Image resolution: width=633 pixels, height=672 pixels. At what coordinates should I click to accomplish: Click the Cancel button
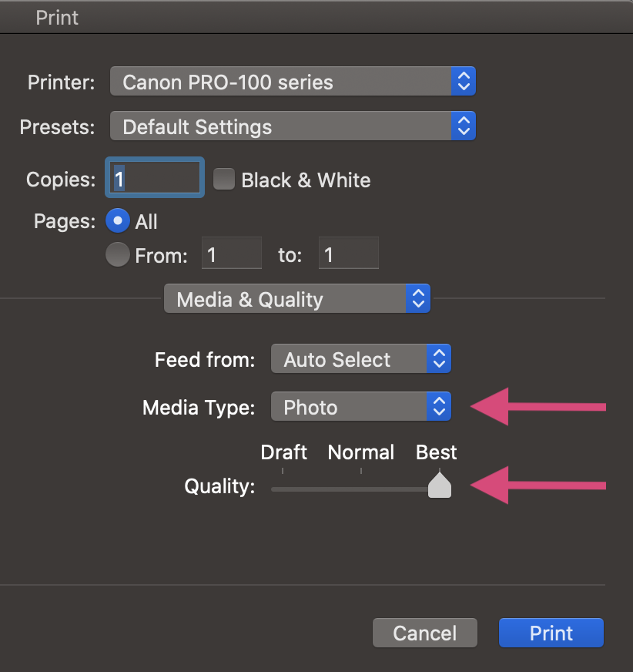pos(425,633)
